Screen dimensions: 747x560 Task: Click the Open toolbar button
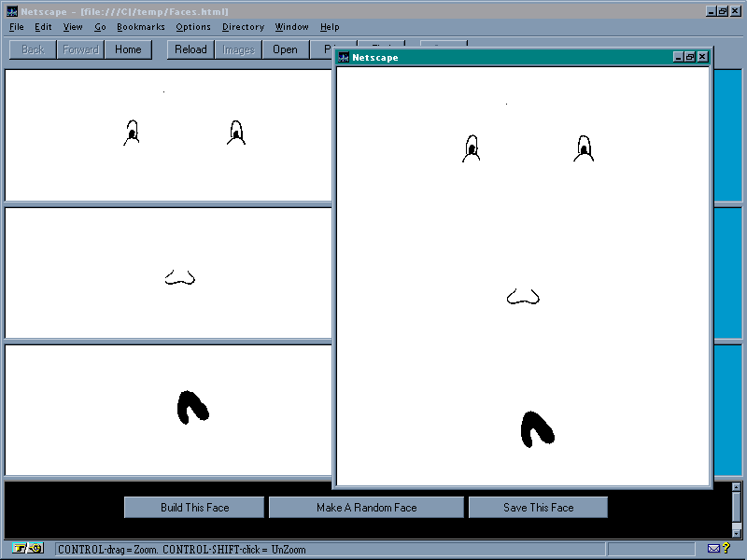click(x=285, y=49)
